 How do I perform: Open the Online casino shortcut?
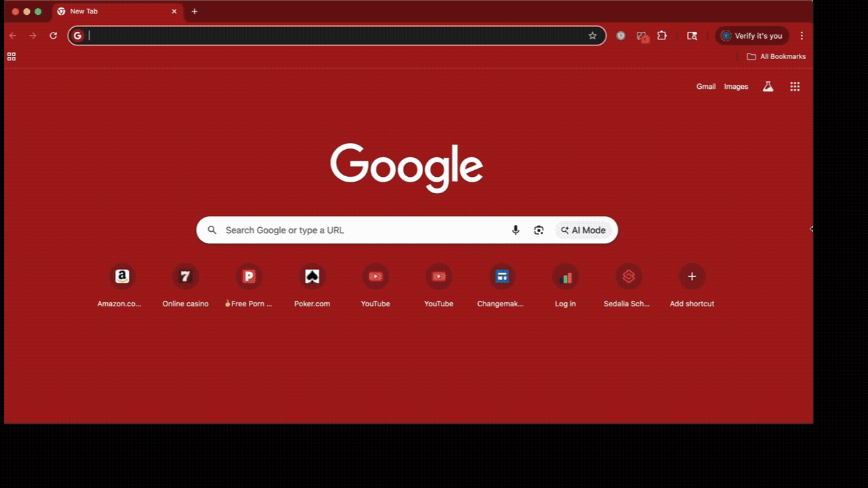point(185,285)
